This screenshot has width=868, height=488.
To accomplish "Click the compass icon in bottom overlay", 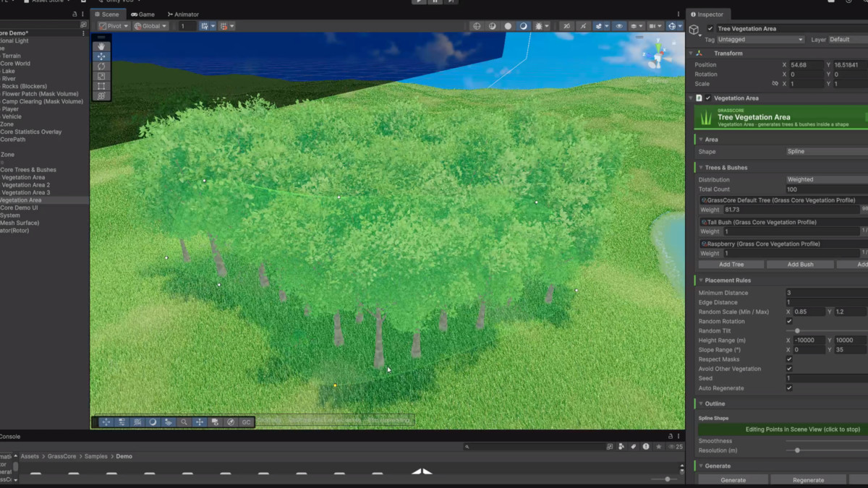I will 231,422.
